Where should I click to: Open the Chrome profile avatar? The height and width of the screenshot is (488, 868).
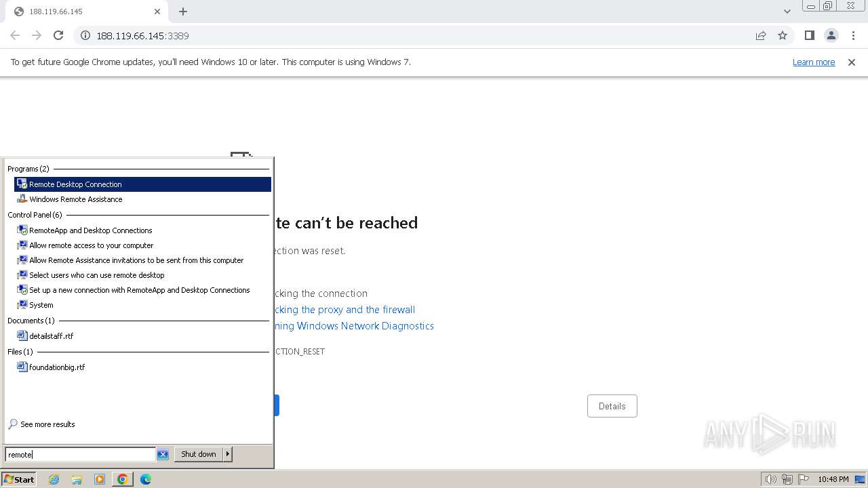click(831, 35)
